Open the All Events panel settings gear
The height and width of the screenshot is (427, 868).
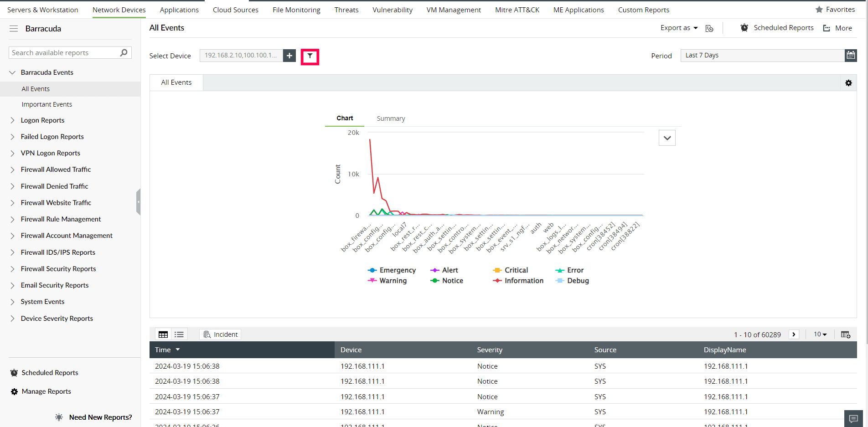848,83
